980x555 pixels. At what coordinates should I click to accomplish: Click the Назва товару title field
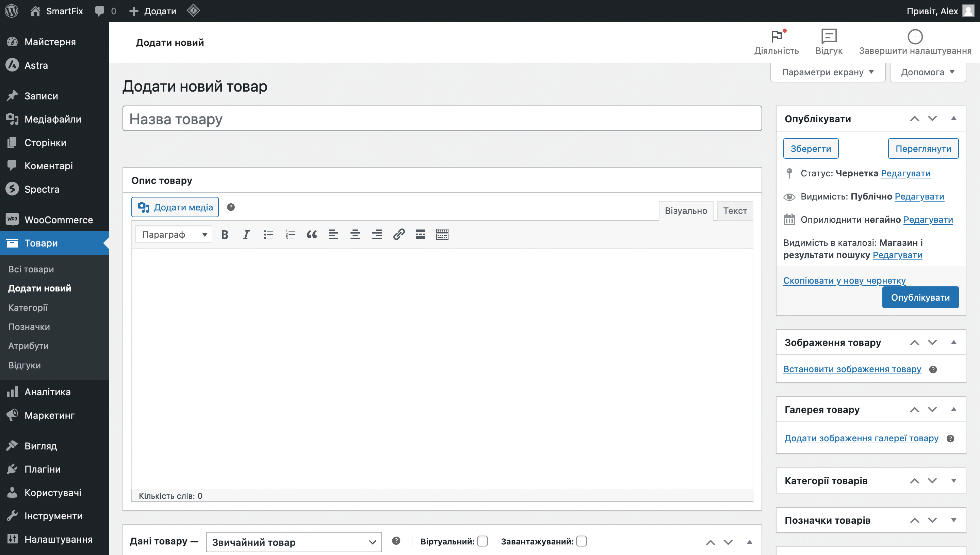coord(442,118)
